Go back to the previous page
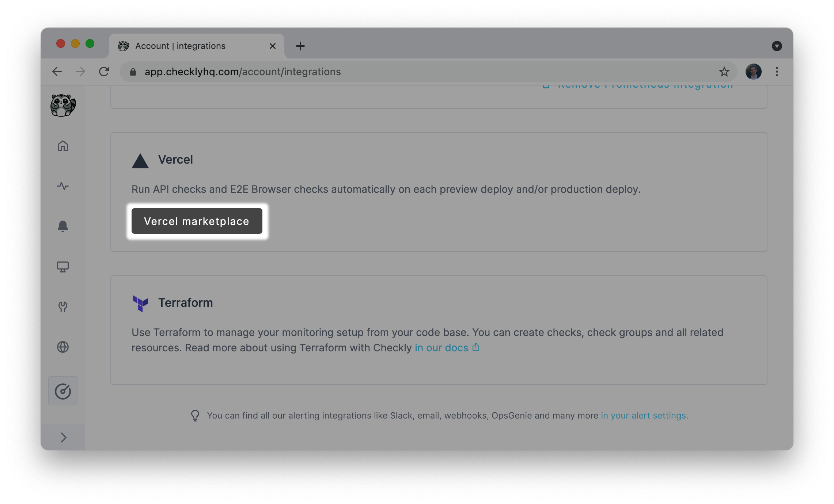Viewport: 834px width, 504px height. [x=57, y=72]
